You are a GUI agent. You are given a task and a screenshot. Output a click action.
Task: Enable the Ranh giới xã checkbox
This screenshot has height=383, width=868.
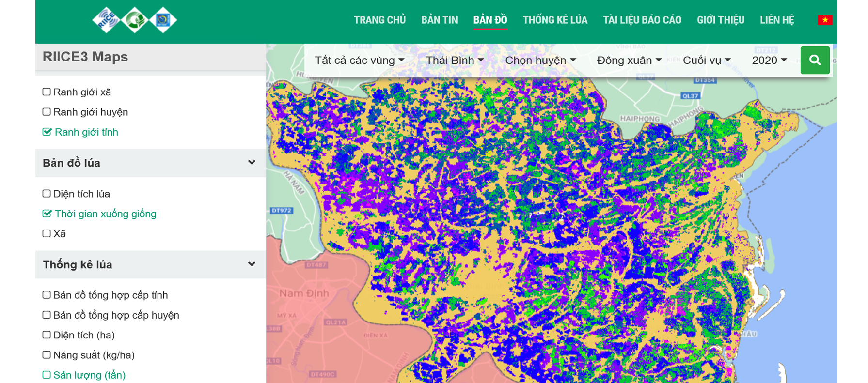tap(47, 92)
